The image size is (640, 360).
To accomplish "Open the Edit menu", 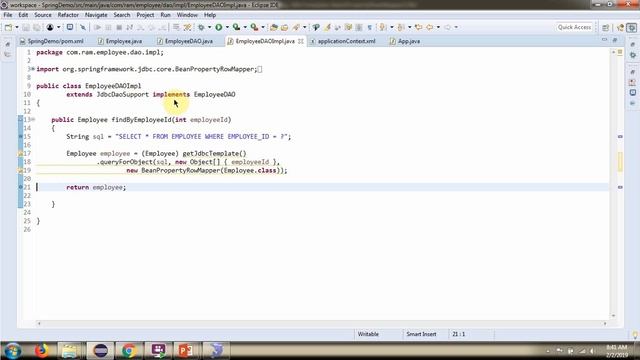I will pos(23,15).
